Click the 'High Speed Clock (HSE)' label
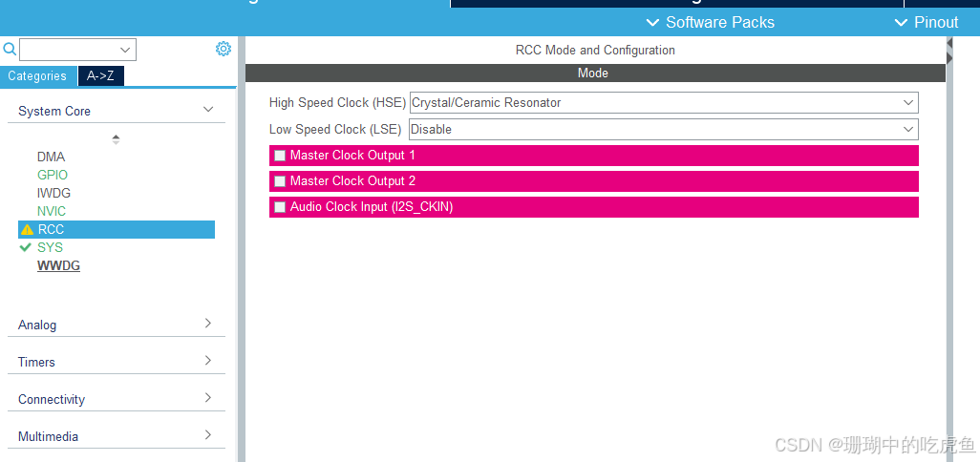980x462 pixels. click(337, 102)
